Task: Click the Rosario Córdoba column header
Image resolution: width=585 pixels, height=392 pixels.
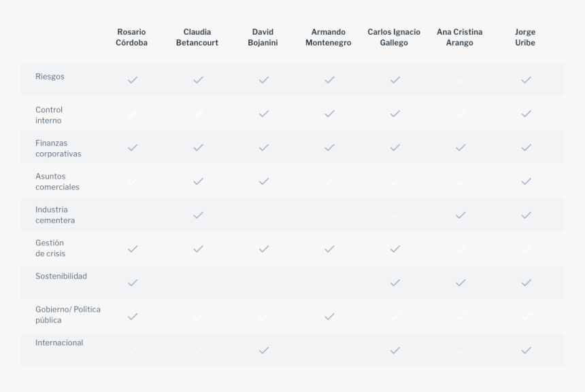Action: pos(131,37)
